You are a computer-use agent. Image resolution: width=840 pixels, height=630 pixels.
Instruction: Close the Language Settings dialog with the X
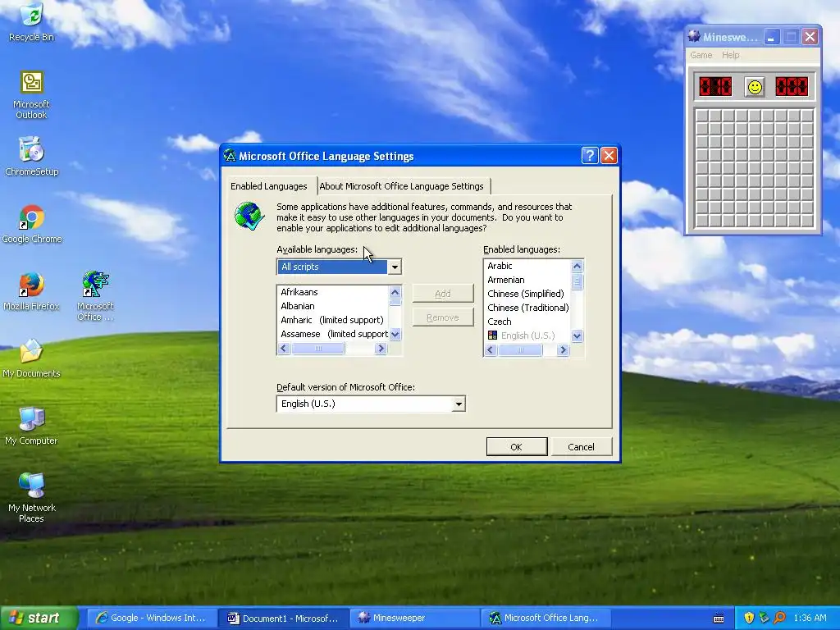coord(609,155)
